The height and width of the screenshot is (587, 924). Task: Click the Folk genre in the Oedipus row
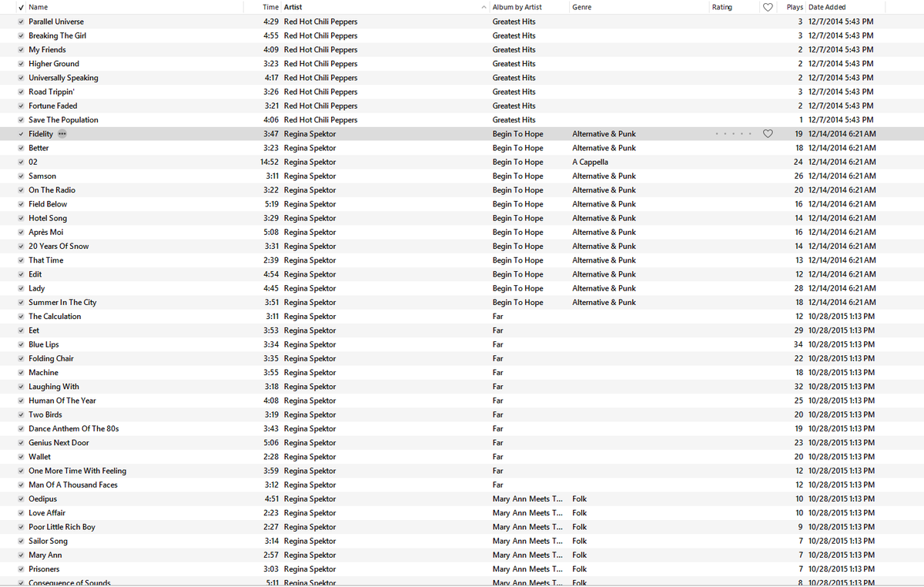[579, 499]
